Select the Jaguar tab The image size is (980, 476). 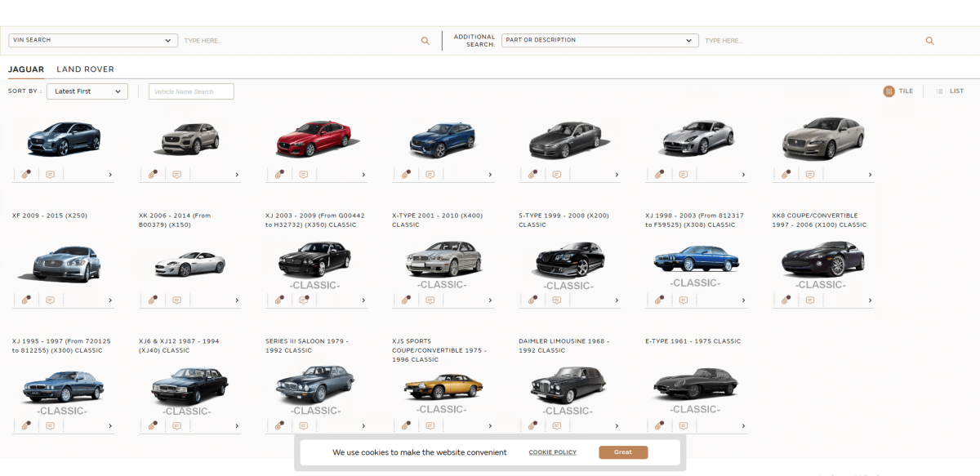[26, 69]
